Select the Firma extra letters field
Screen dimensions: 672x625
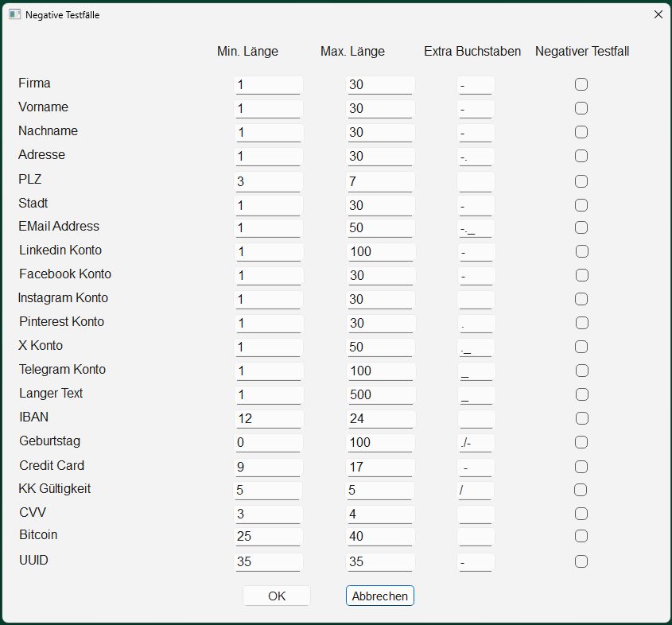click(x=476, y=85)
